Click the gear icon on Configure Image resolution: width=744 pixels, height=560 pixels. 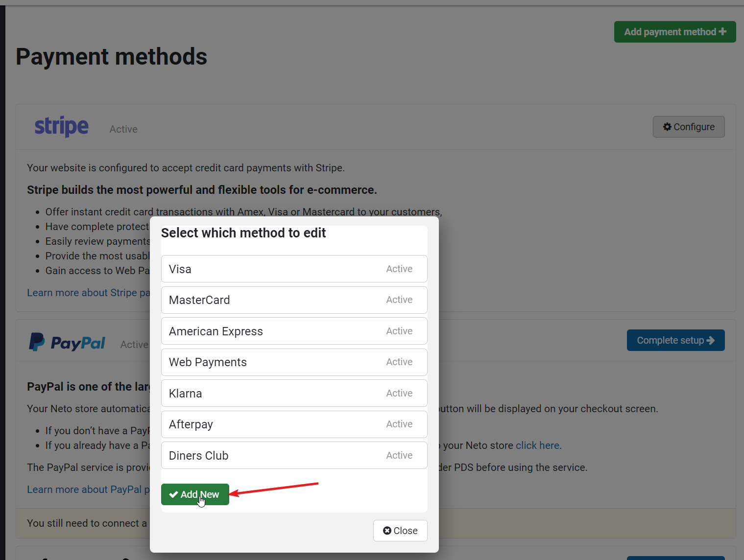[667, 127]
